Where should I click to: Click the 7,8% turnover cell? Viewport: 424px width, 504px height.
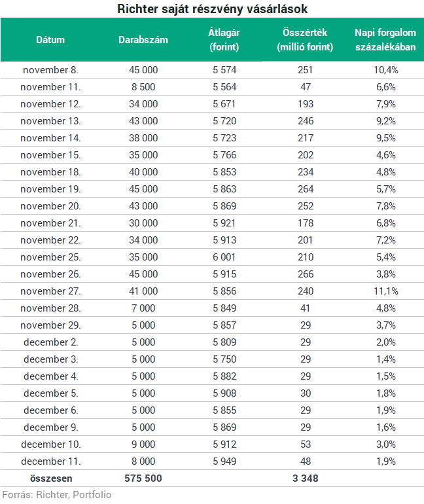tap(386, 206)
